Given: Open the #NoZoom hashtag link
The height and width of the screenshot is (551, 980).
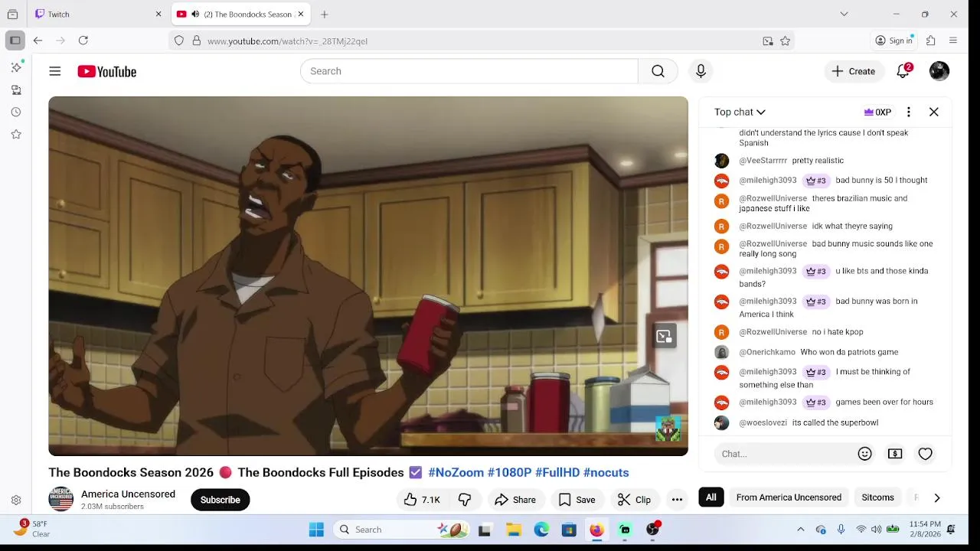Looking at the screenshot, I should coord(456,473).
